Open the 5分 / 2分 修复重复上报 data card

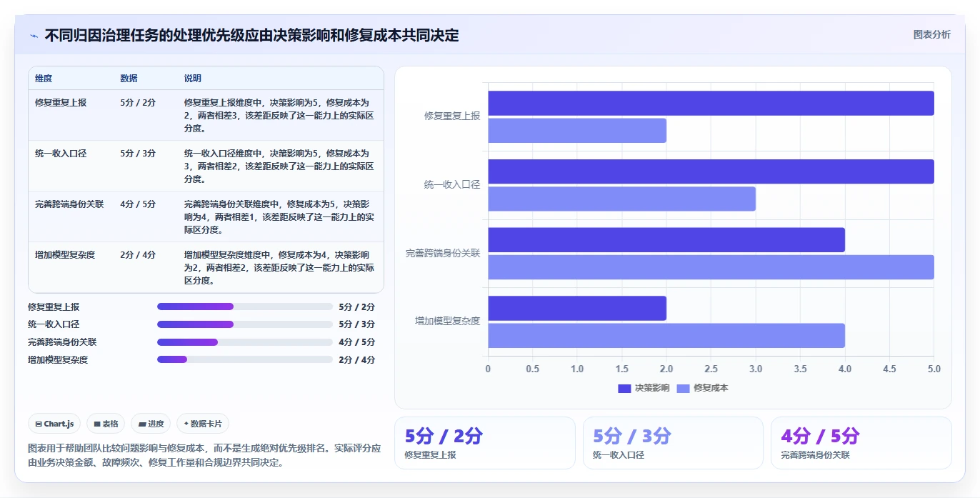tap(484, 443)
